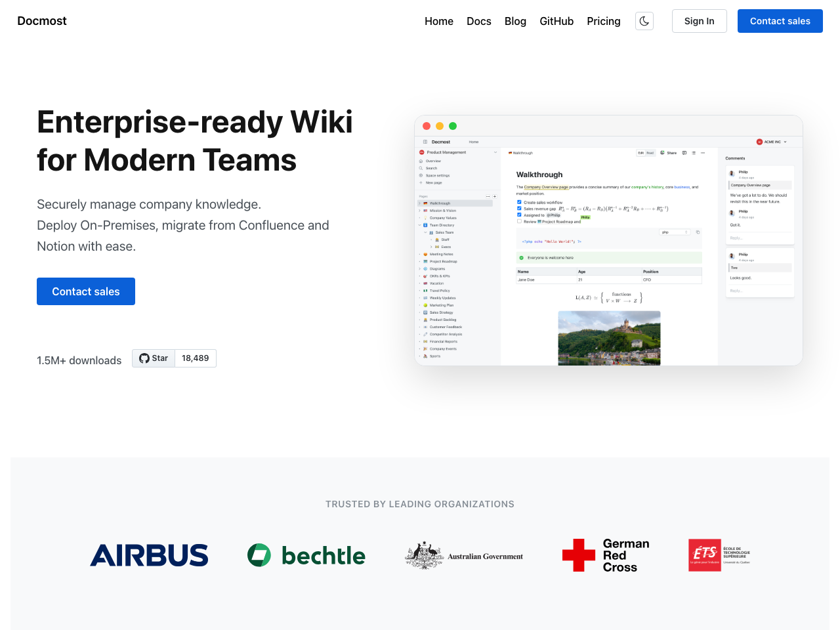Open Space settings gear in preview
Screen dimensions: 840x630
tap(421, 175)
